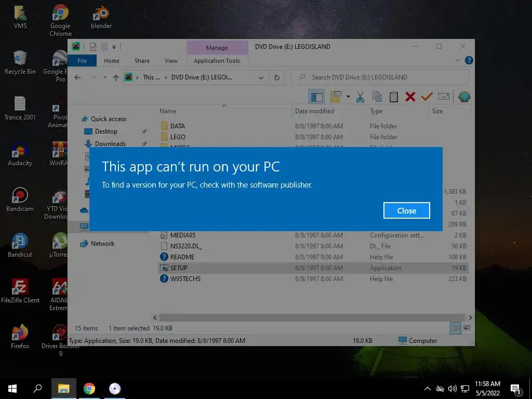532x399 pixels.
Task: Open the Home ribbon tab
Action: pyautogui.click(x=112, y=61)
